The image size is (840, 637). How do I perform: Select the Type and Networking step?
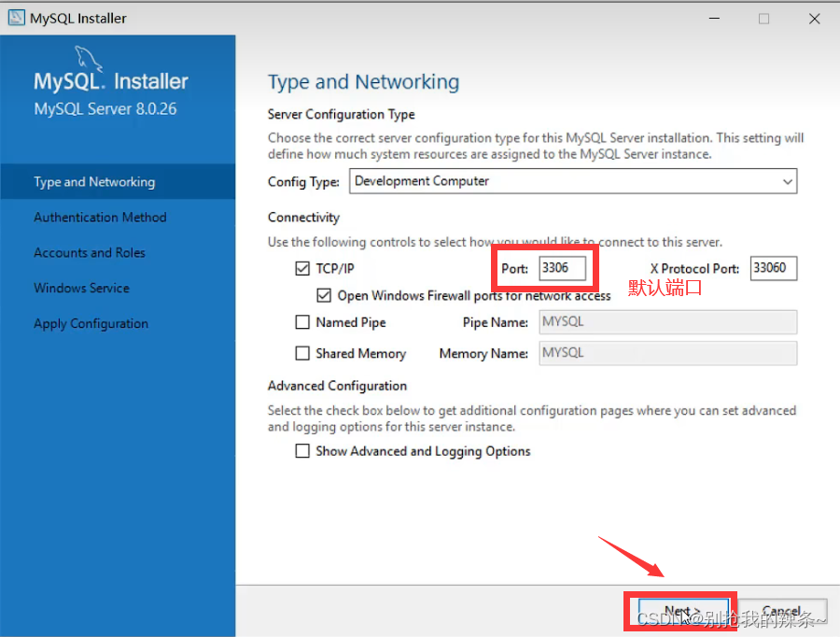coord(118,182)
